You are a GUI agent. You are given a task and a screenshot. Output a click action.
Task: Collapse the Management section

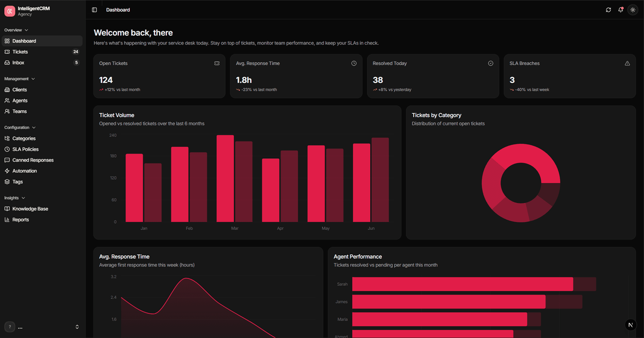(x=20, y=79)
